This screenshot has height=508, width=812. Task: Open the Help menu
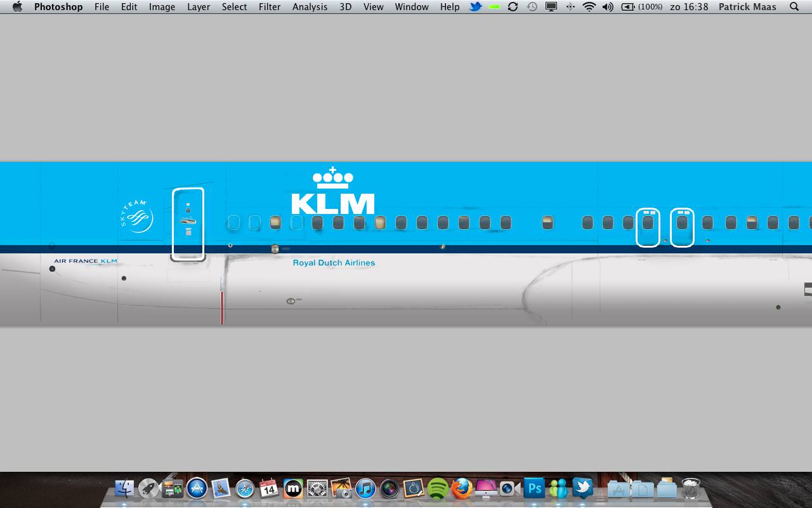tap(450, 7)
